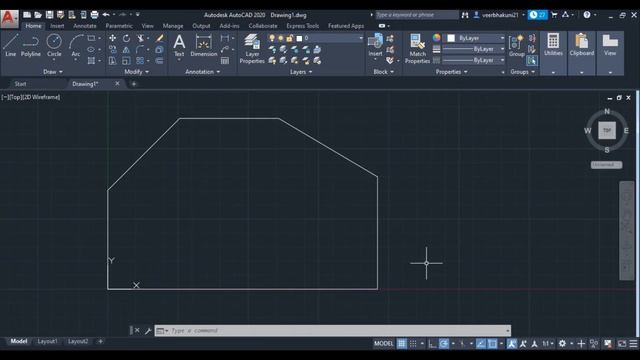The width and height of the screenshot is (640, 360).
Task: Open the AutoCAD application menu button
Action: (x=9, y=19)
